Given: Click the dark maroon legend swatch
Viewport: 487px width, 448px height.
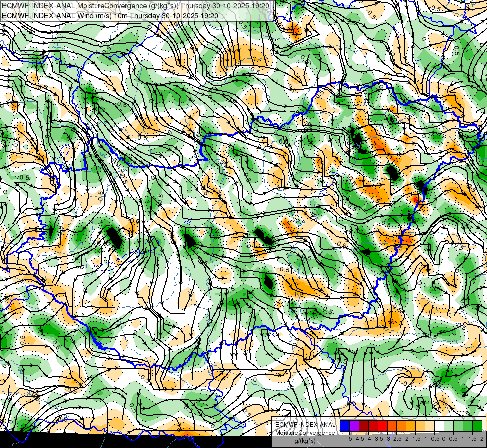Looking at the screenshot, I should [x=364, y=426].
